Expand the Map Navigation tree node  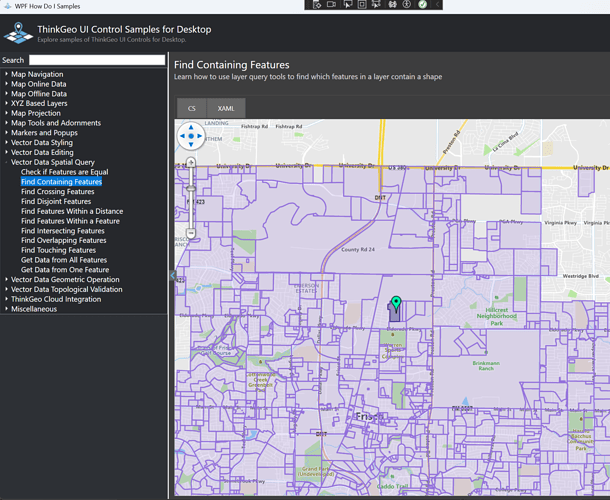(6, 74)
